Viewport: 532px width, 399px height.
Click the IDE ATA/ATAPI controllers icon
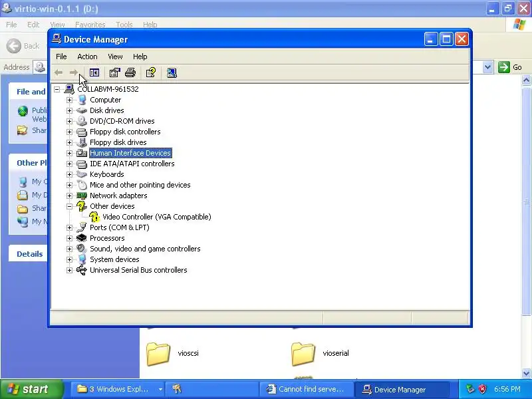[x=82, y=164]
